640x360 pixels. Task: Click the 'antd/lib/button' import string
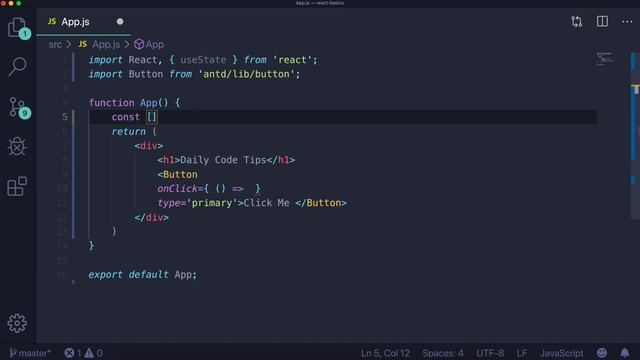click(x=247, y=74)
